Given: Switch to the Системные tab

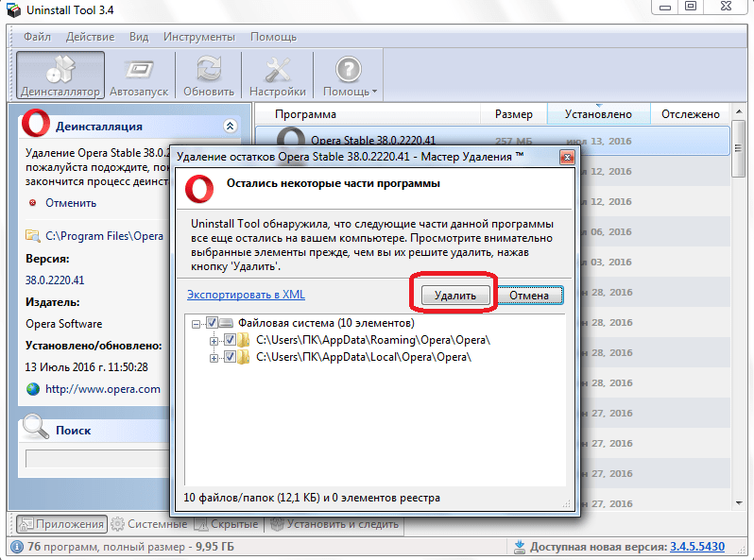Looking at the screenshot, I should [x=150, y=524].
